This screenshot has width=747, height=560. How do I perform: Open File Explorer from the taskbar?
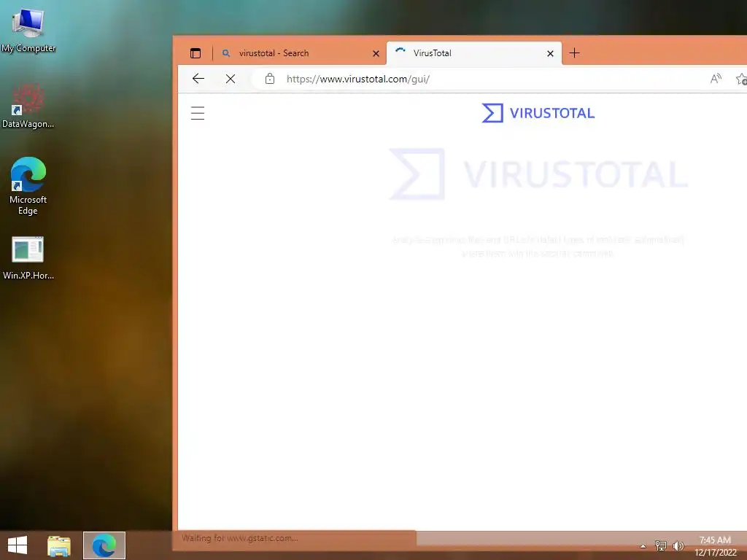coord(59,545)
